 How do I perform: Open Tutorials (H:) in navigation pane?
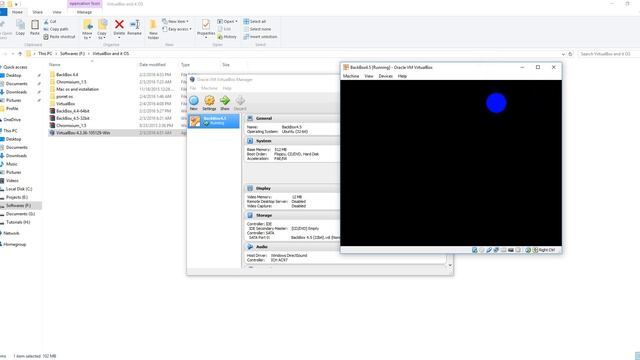[x=18, y=222]
